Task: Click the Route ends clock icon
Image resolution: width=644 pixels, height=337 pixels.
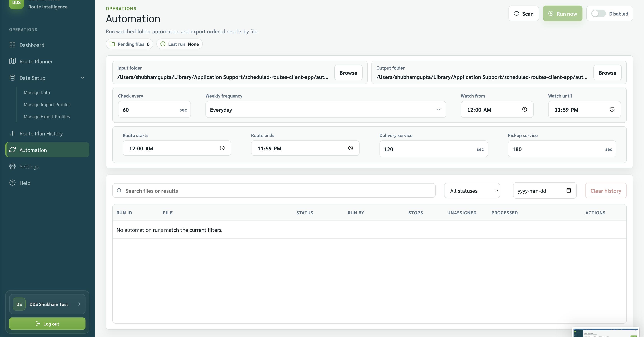Action: coord(351,148)
